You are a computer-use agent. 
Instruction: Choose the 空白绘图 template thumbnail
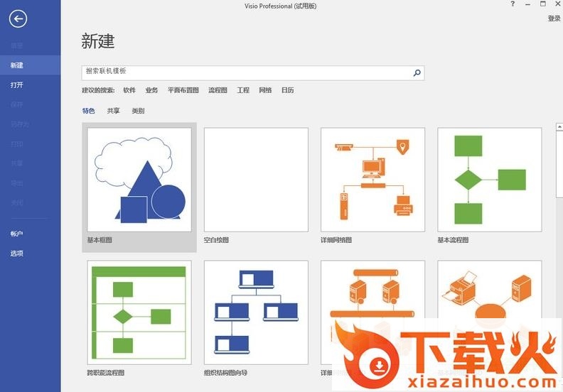tap(256, 180)
